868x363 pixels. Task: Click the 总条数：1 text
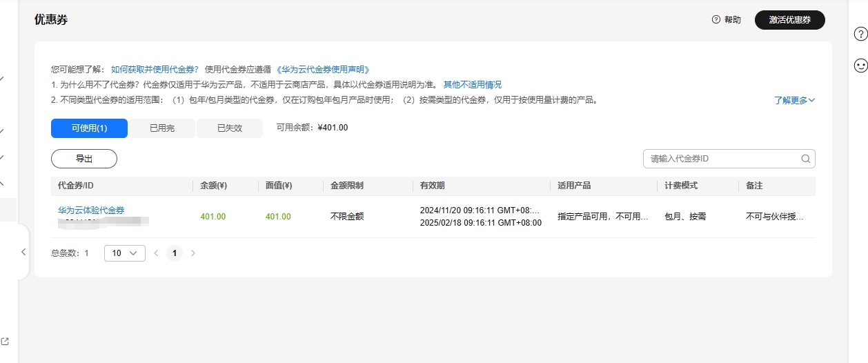pos(70,253)
